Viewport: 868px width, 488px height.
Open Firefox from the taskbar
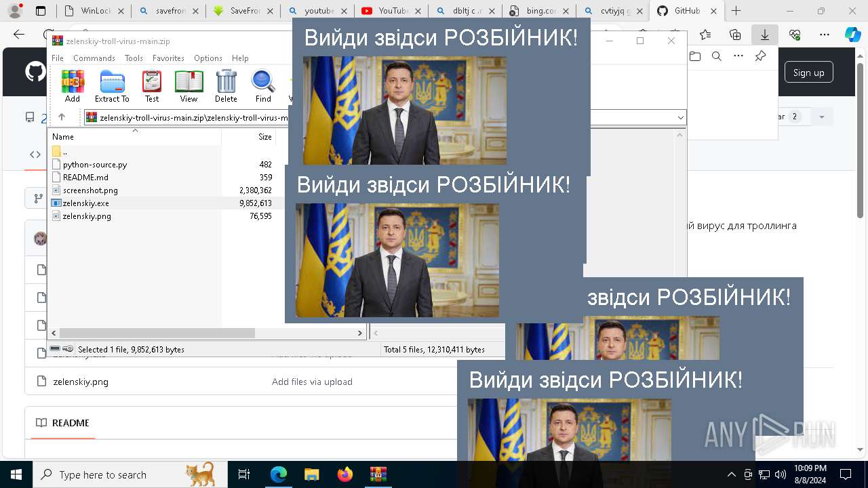344,474
